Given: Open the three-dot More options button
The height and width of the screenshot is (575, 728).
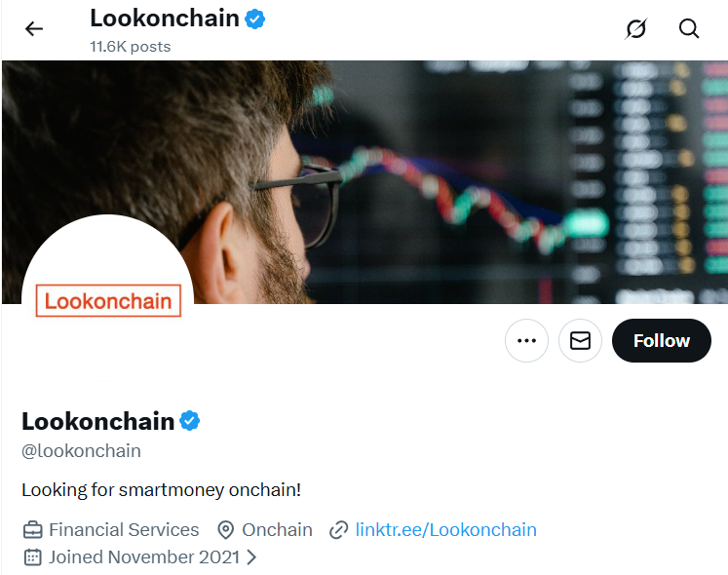Looking at the screenshot, I should click(527, 341).
